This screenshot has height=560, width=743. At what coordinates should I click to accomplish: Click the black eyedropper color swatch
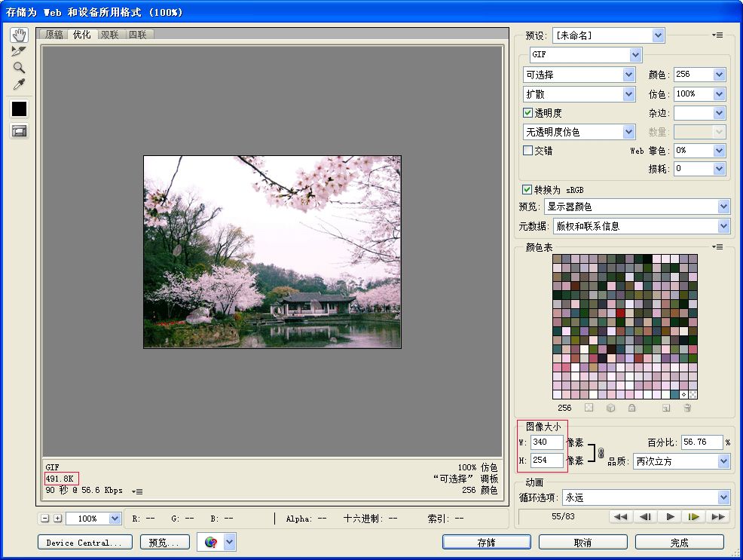19,109
